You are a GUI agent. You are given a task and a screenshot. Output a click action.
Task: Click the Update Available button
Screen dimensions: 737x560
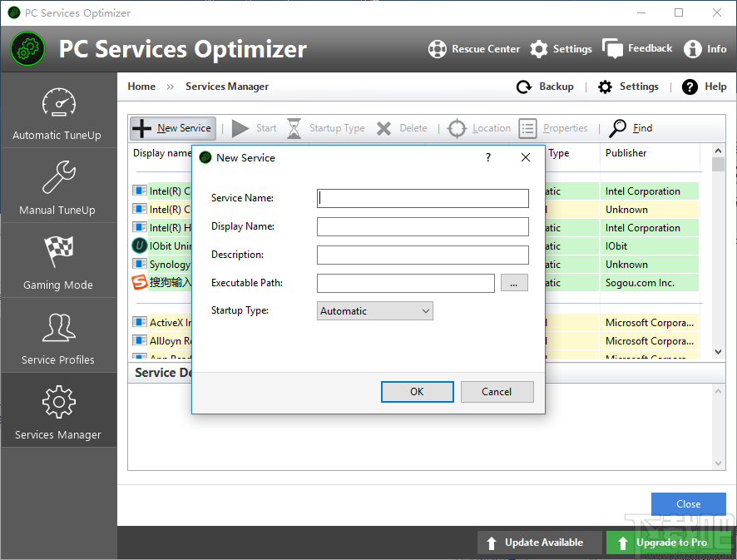(539, 543)
